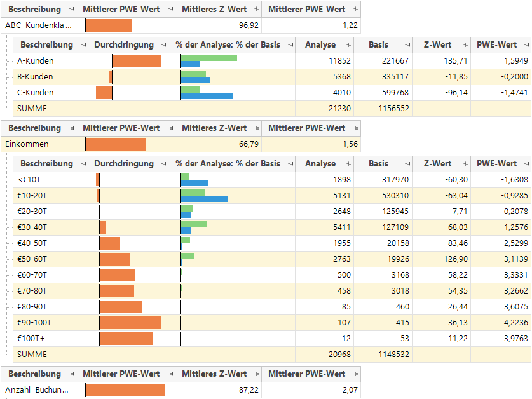Select the €30-40T income row
The height and width of the screenshot is (399, 532).
pos(272,227)
